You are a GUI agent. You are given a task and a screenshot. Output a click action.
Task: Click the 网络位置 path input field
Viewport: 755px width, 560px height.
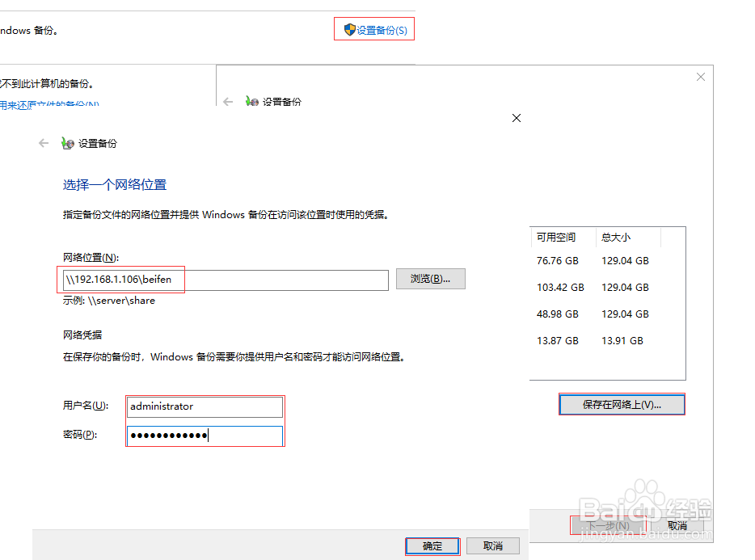click(x=226, y=280)
